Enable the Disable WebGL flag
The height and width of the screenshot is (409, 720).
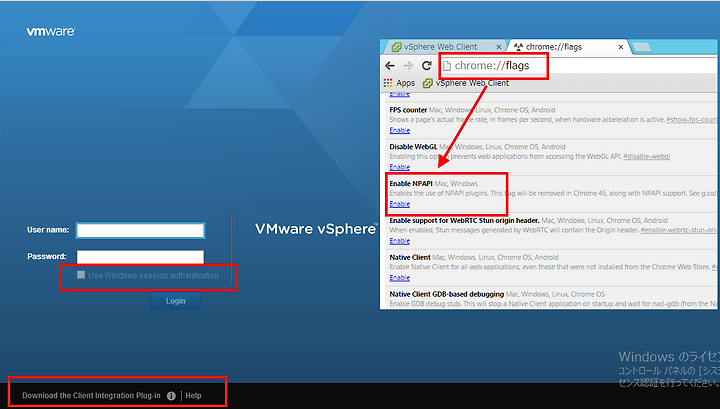(399, 167)
